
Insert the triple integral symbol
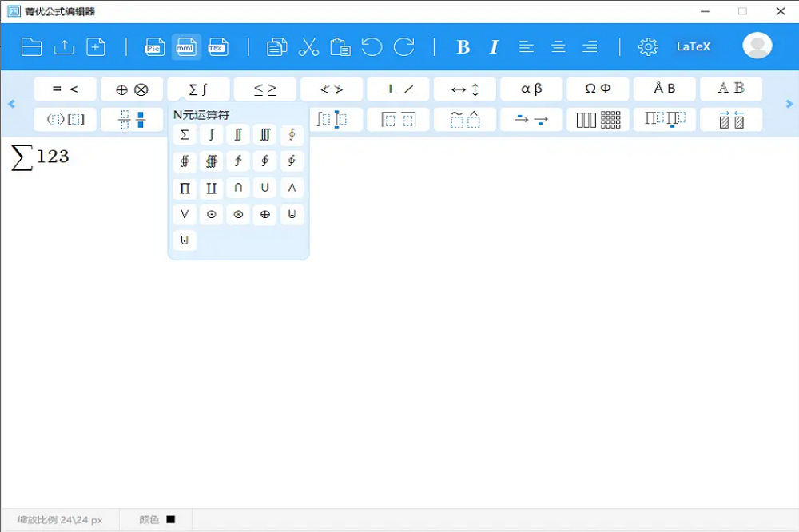[264, 136]
